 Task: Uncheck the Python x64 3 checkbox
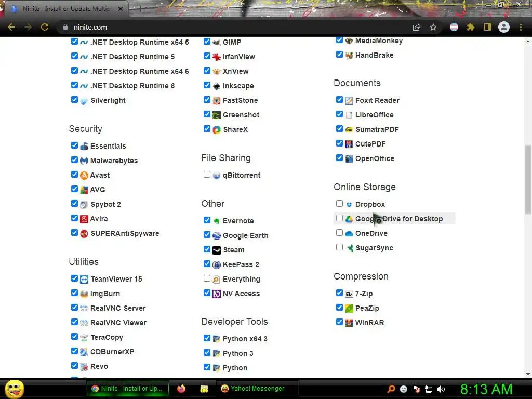(207, 338)
